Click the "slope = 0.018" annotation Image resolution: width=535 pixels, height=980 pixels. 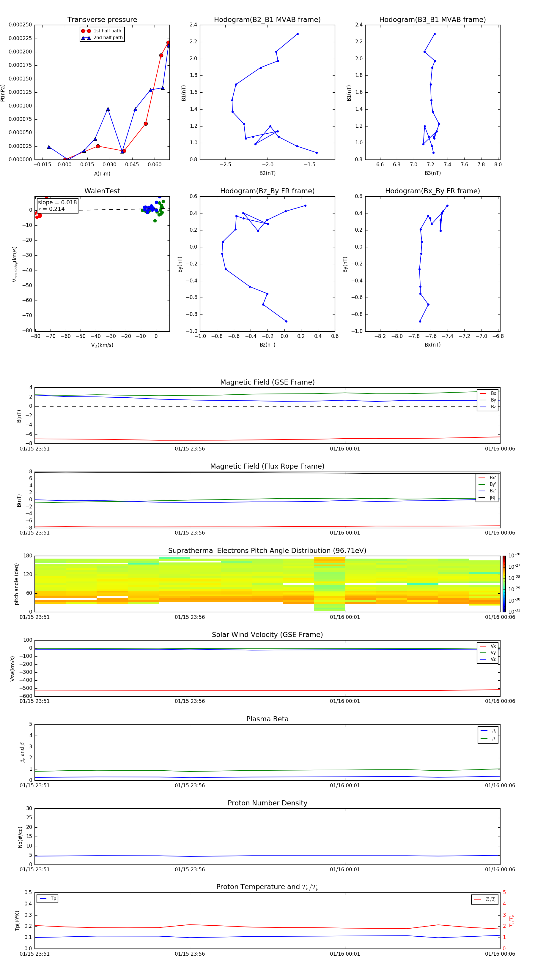tap(57, 203)
